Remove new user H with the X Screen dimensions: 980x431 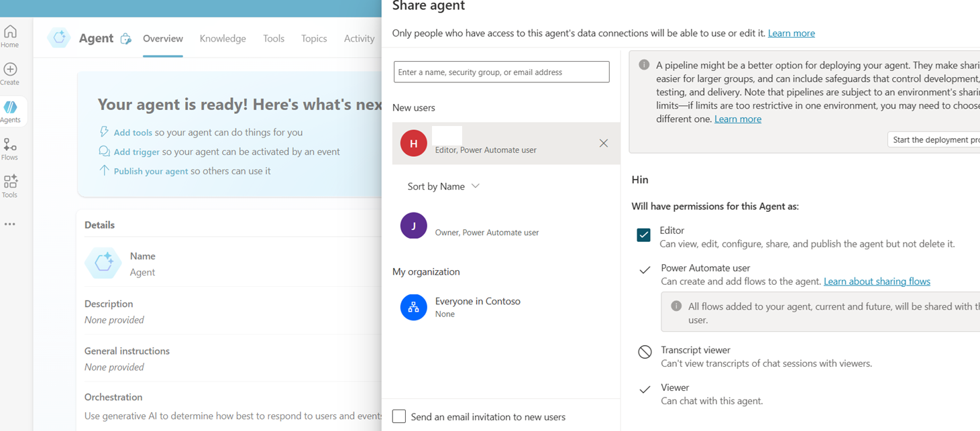click(604, 143)
